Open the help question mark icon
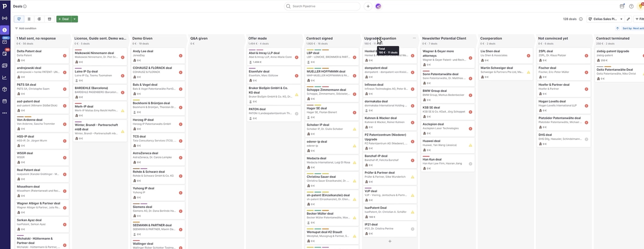644x249 pixels. pyautogui.click(x=631, y=6)
